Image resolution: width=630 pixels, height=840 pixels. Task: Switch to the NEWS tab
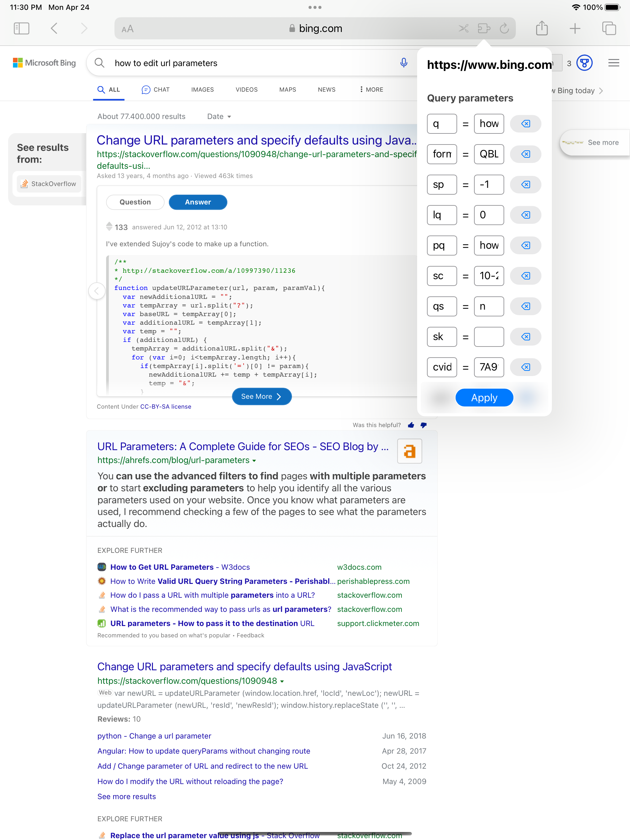point(327,89)
